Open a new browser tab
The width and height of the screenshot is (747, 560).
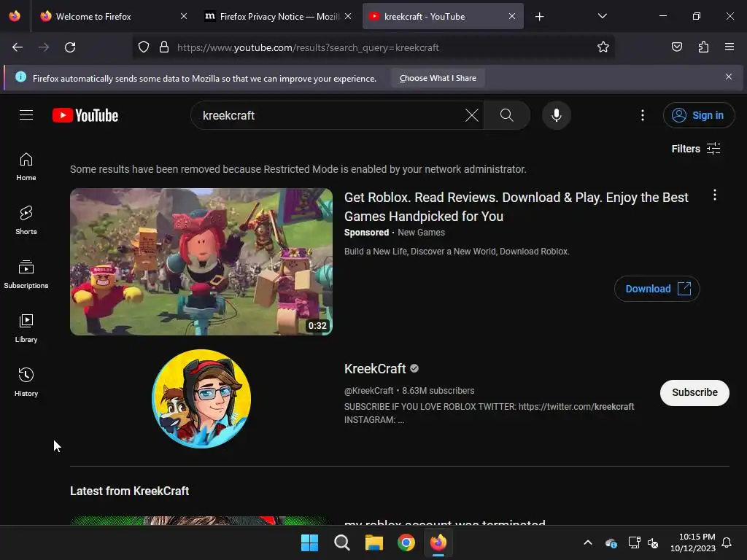pyautogui.click(x=539, y=17)
